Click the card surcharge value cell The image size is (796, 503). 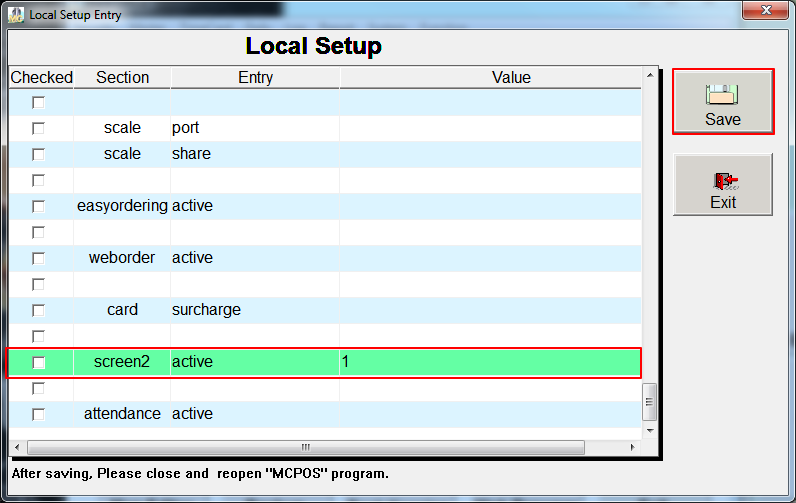490,310
